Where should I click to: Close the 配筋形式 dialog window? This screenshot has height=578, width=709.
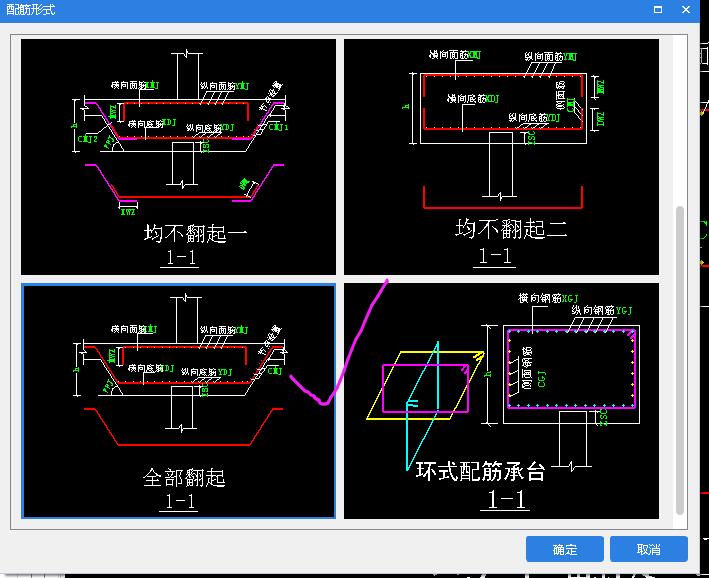pyautogui.click(x=686, y=9)
